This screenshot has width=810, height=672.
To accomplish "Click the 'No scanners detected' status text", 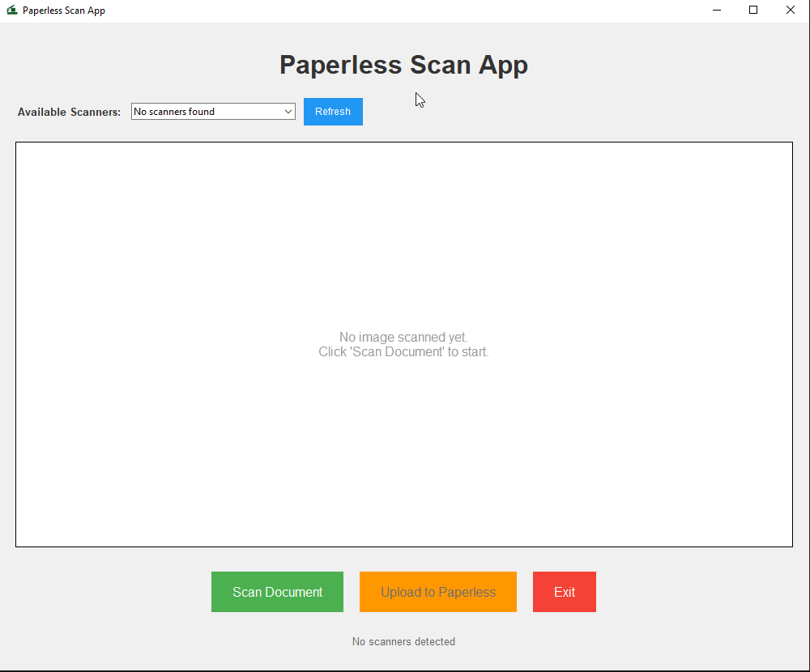I will (x=403, y=641).
